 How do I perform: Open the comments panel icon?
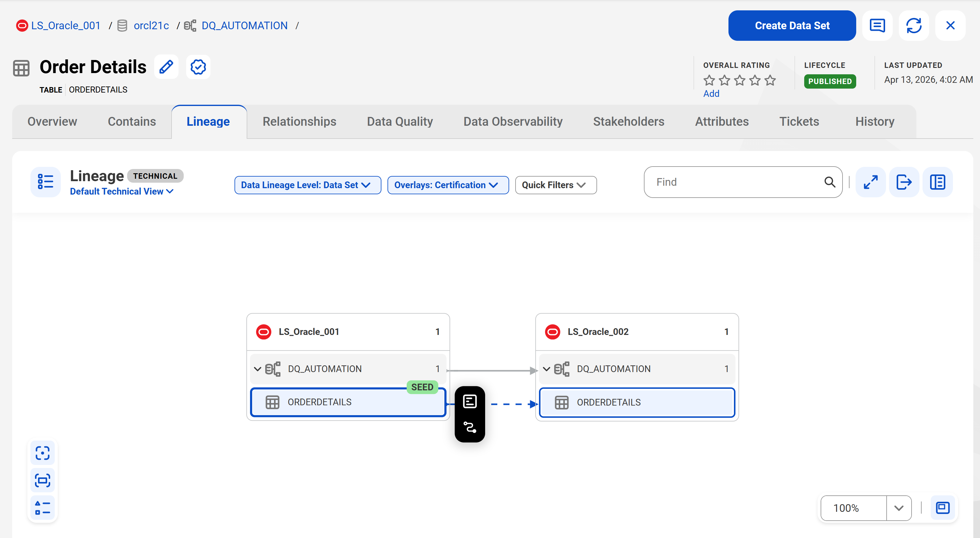tap(877, 26)
